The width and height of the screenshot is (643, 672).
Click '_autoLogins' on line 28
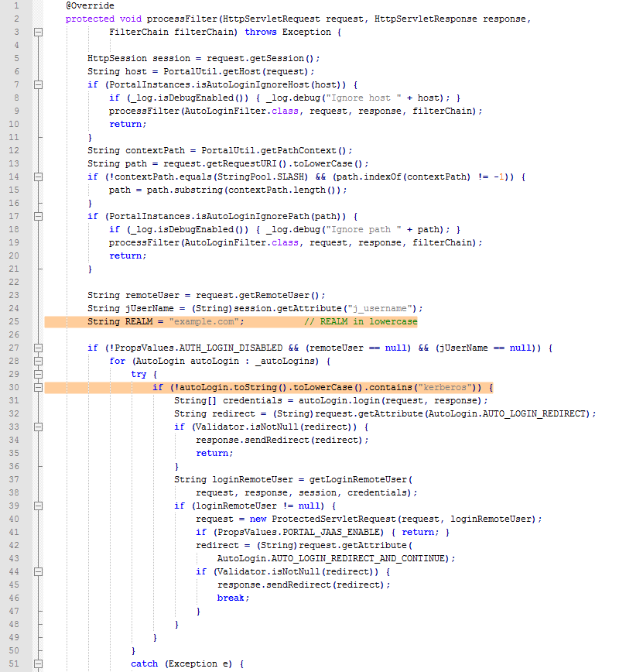[285, 362]
